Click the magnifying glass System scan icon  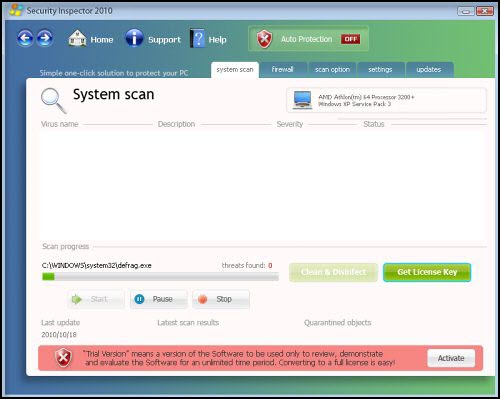click(53, 100)
